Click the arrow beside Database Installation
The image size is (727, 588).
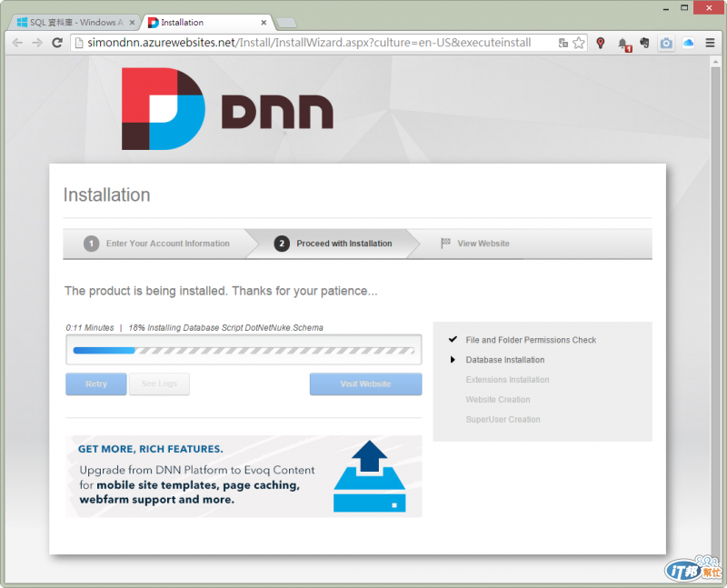[453, 359]
